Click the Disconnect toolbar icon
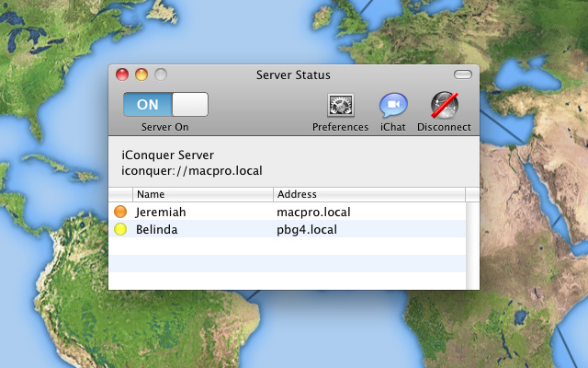588x368 pixels. coord(445,105)
